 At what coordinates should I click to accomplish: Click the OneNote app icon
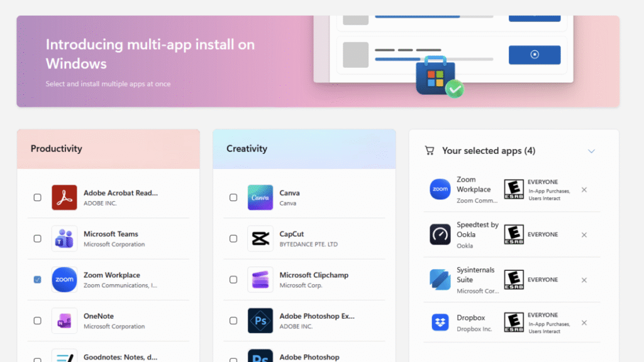(x=64, y=321)
